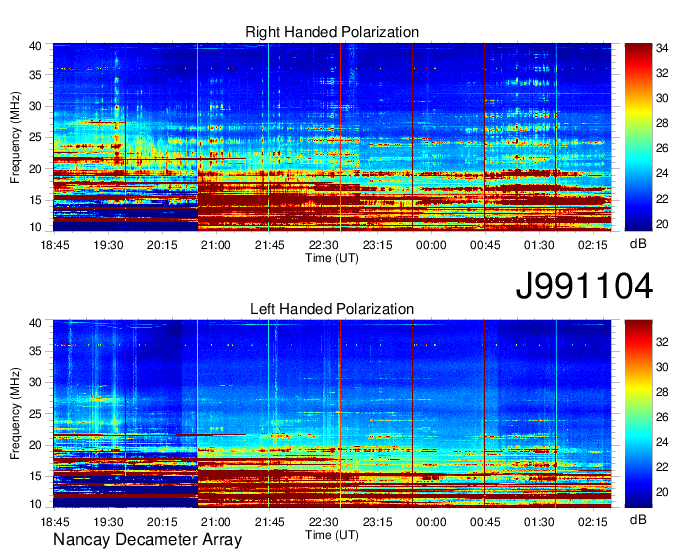Click 25 MHz tick of Right Handed plot
The height and width of the screenshot is (552, 680).
[x=35, y=137]
